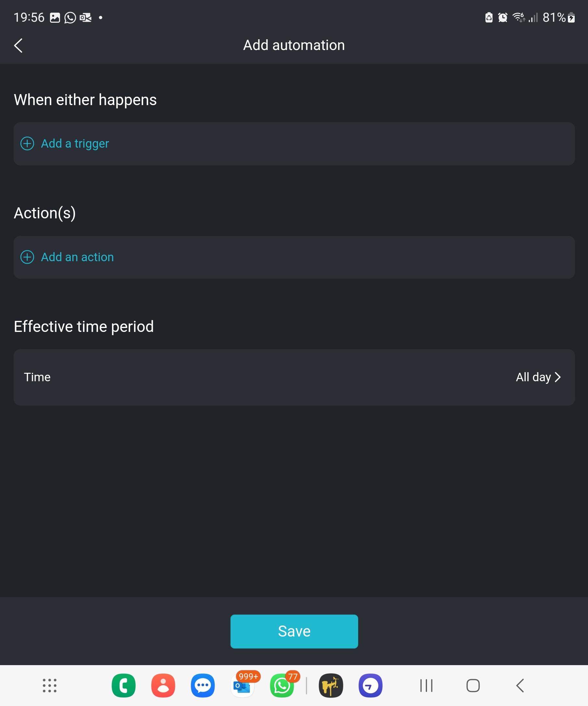Open the app drawer grid icon
This screenshot has height=706, width=588.
[49, 686]
